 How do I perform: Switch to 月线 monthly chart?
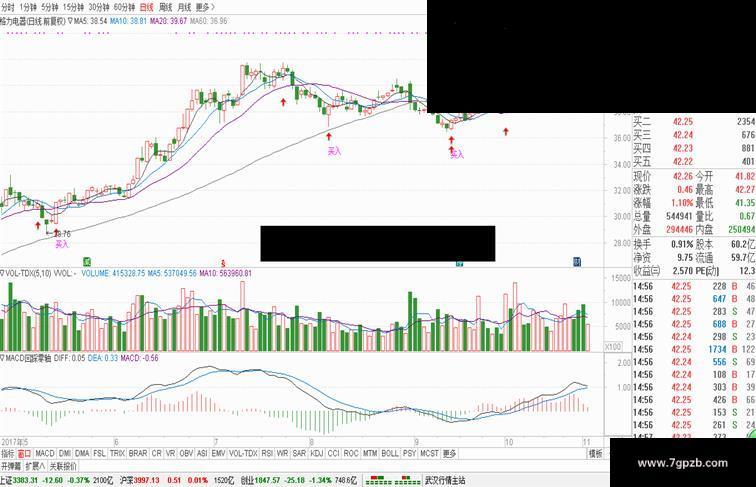[x=184, y=7]
